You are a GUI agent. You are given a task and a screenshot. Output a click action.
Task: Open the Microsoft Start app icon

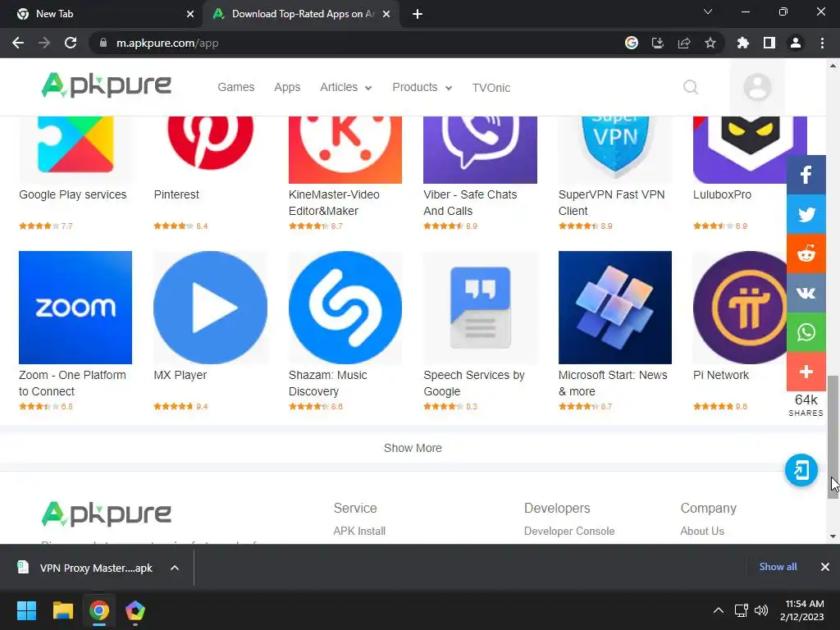click(x=615, y=308)
